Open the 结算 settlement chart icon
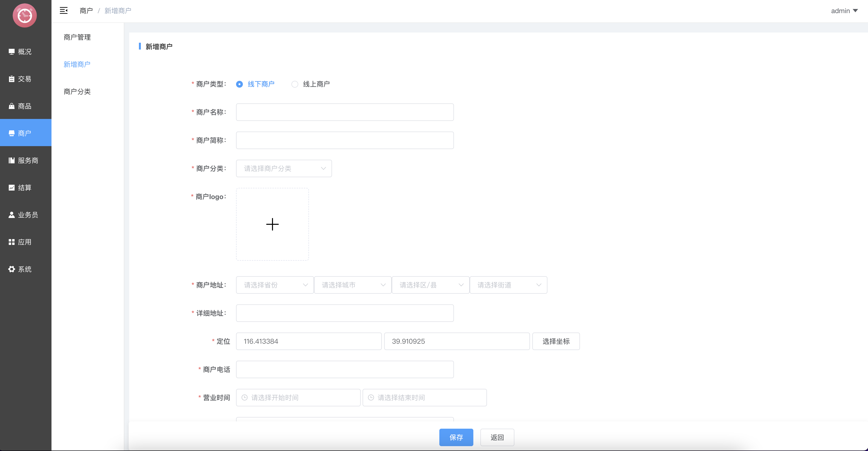 [x=11, y=188]
